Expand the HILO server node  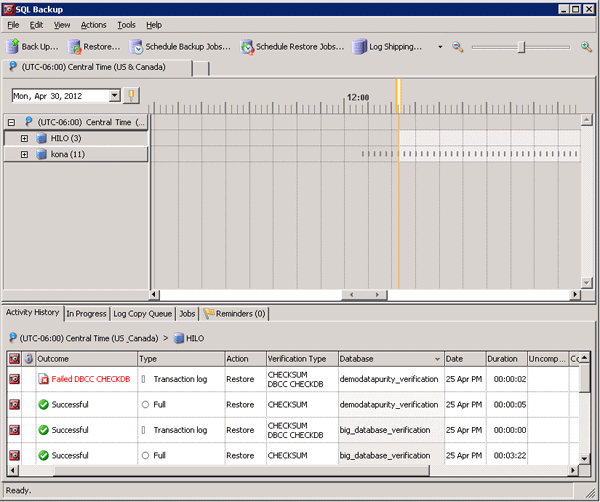pyautogui.click(x=24, y=138)
